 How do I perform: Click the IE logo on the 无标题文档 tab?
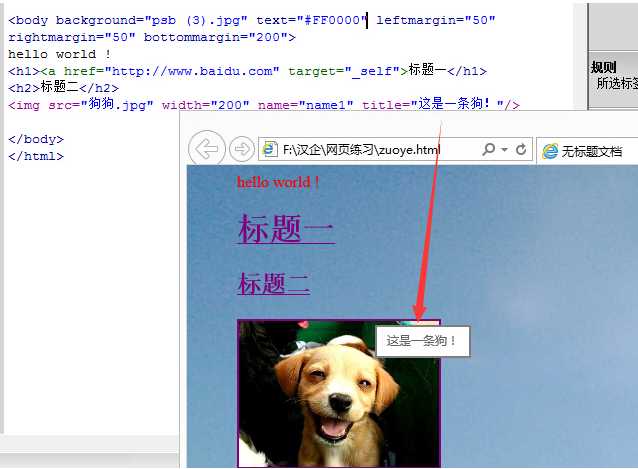click(550, 151)
